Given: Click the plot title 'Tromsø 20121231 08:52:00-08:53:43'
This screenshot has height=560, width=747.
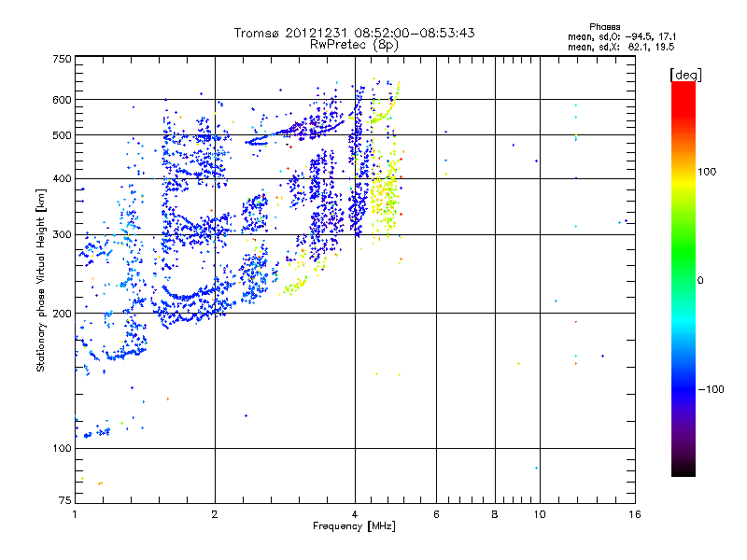Looking at the screenshot, I should tap(354, 33).
